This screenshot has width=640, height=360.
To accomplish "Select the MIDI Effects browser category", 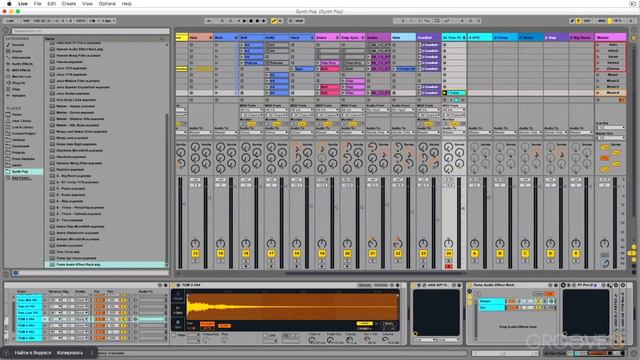I will tap(21, 70).
